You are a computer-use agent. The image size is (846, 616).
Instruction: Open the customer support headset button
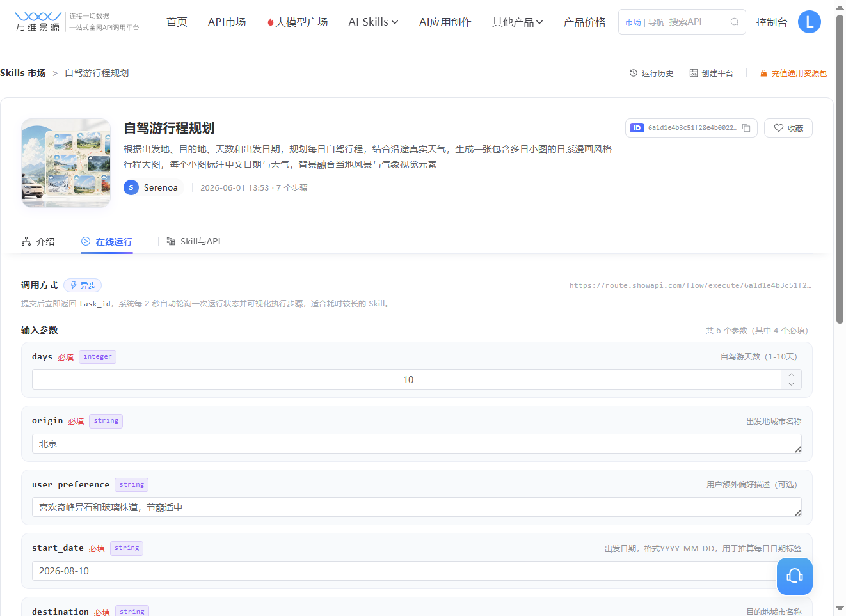click(795, 576)
